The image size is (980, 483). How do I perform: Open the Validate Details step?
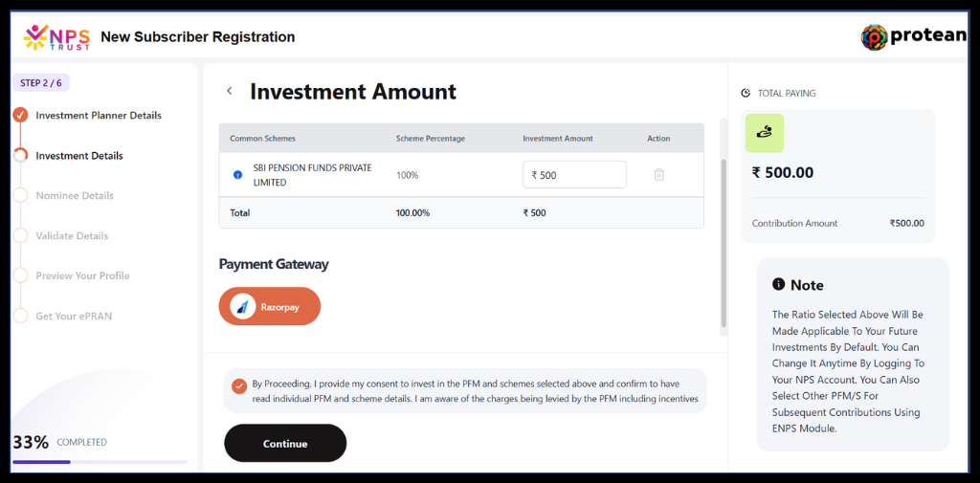72,236
